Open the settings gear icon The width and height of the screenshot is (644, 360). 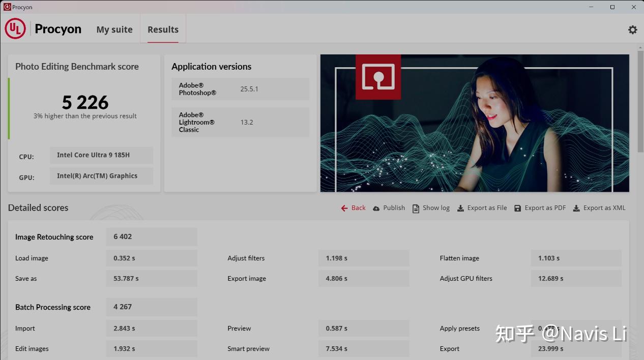click(632, 29)
